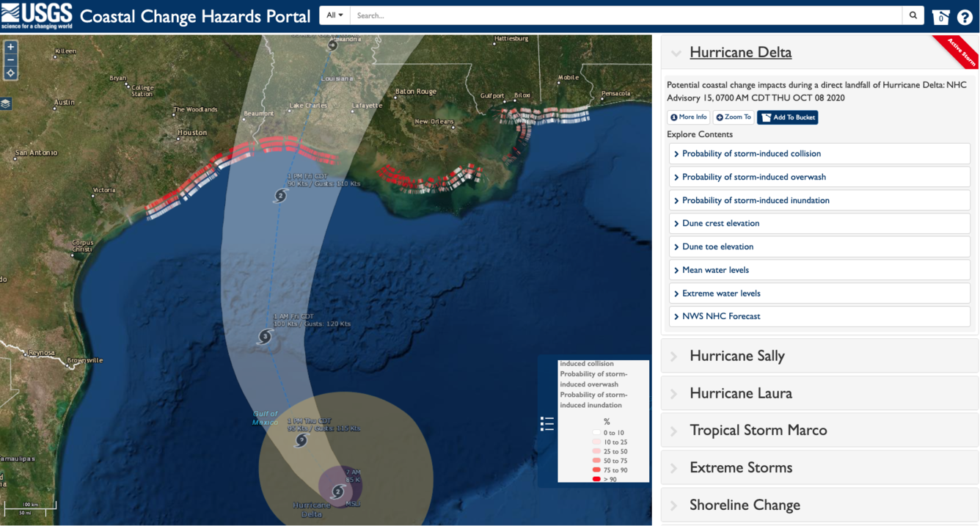Viewport: 980px width, 526px height.
Task: Open the map layers switcher
Action: 6,103
